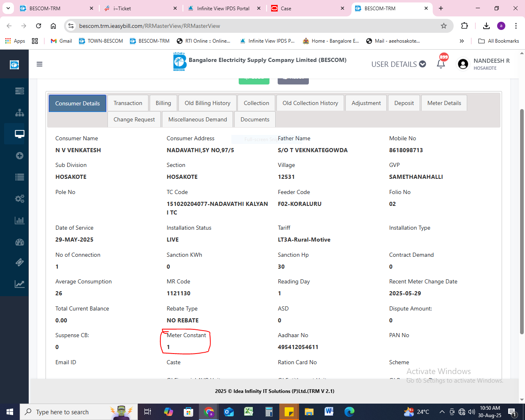Viewport: 525px width, 420px height.
Task: Open the TOWN-BESCOM bookmark
Action: 101,41
